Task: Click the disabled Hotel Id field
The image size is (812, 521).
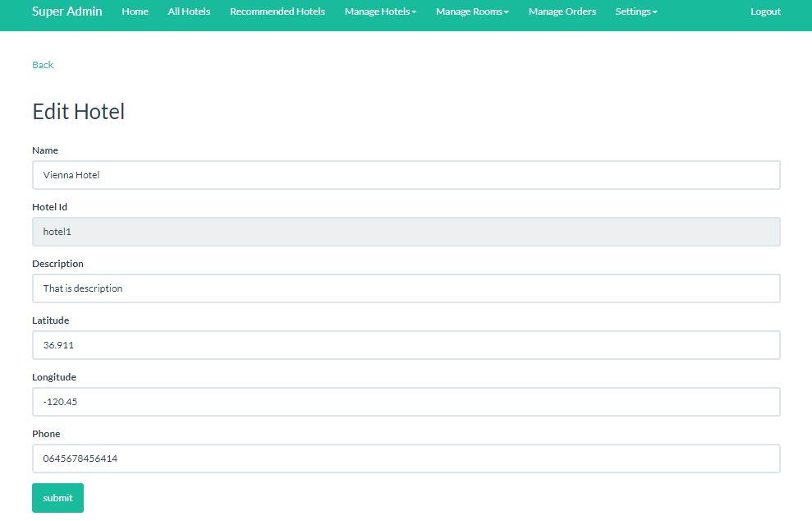Action: click(x=406, y=232)
